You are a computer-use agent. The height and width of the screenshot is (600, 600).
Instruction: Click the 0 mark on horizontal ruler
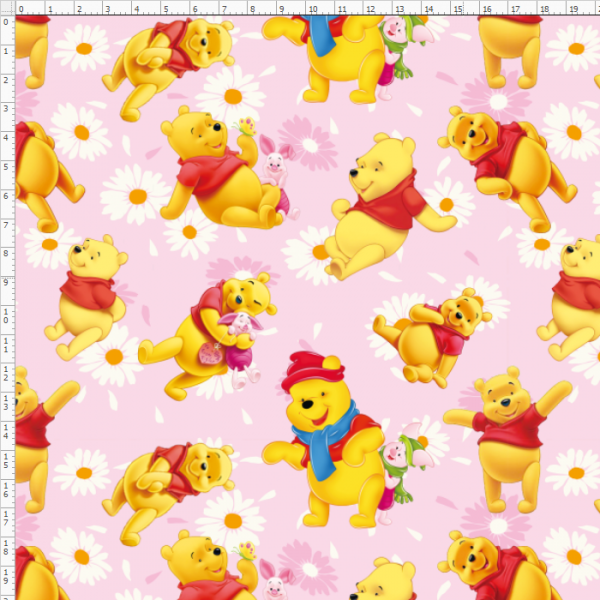pyautogui.click(x=21, y=9)
